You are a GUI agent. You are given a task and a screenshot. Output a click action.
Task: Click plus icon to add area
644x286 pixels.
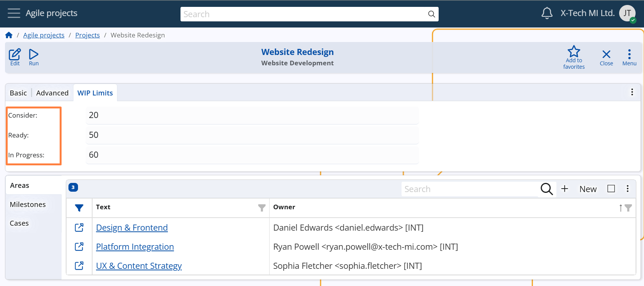click(564, 189)
